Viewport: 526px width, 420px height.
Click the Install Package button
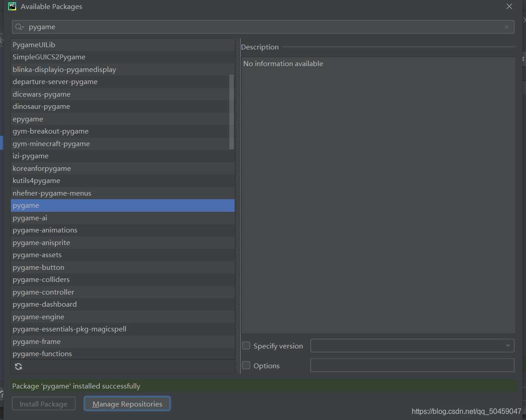click(44, 404)
